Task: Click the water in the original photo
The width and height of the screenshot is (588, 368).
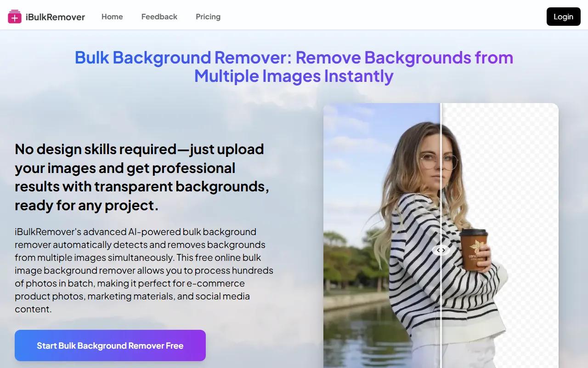Action: (x=358, y=336)
